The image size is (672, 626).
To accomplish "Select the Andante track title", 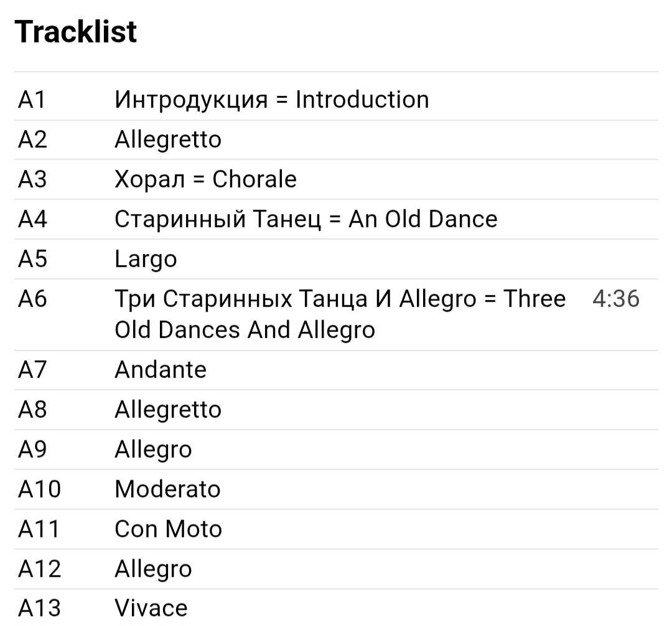I will [x=161, y=370].
